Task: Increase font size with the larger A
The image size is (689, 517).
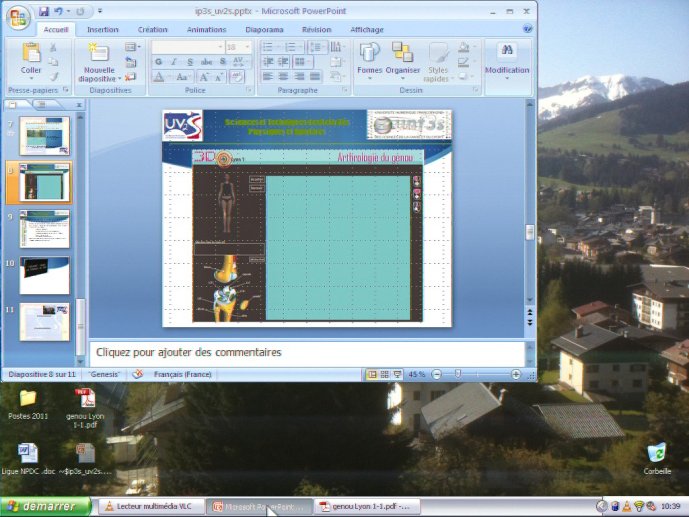Action: [x=204, y=77]
